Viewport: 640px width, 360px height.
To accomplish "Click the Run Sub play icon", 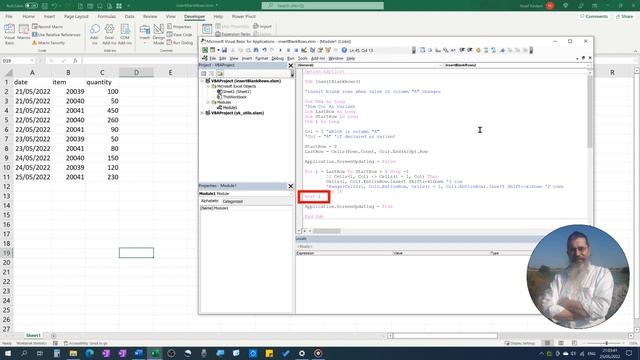I will (x=280, y=50).
